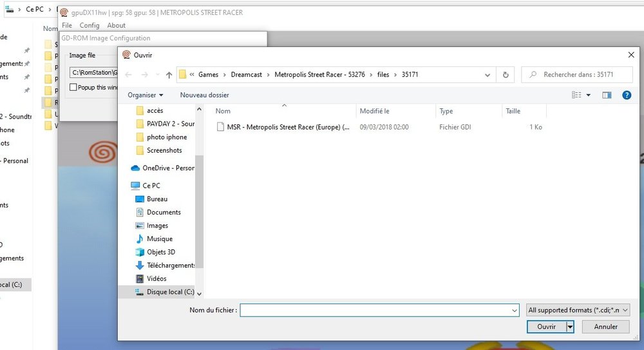The width and height of the screenshot is (644, 350).
Task: Select the Ce PC computer icon in the sidebar
Action: [x=135, y=186]
